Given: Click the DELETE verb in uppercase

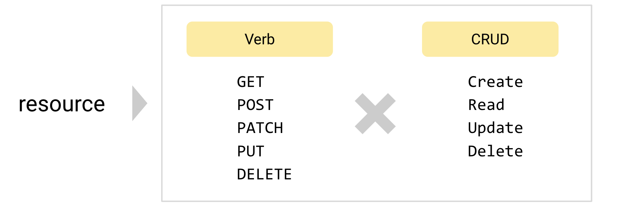Looking at the screenshot, I should 264,175.
